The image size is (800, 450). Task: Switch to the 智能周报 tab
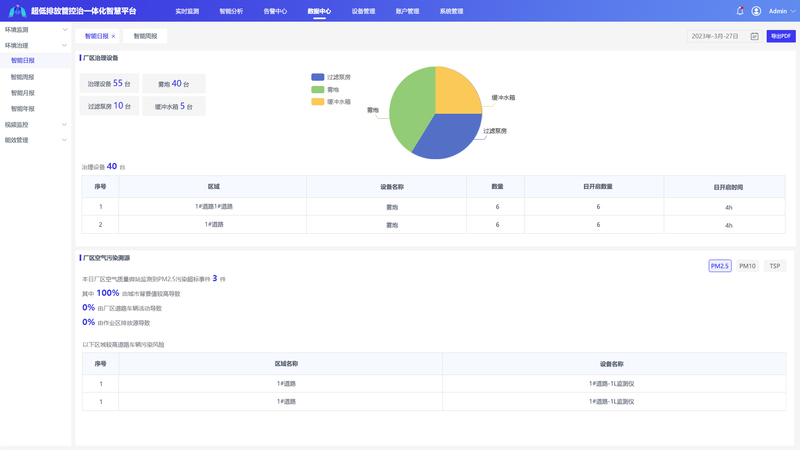[145, 36]
